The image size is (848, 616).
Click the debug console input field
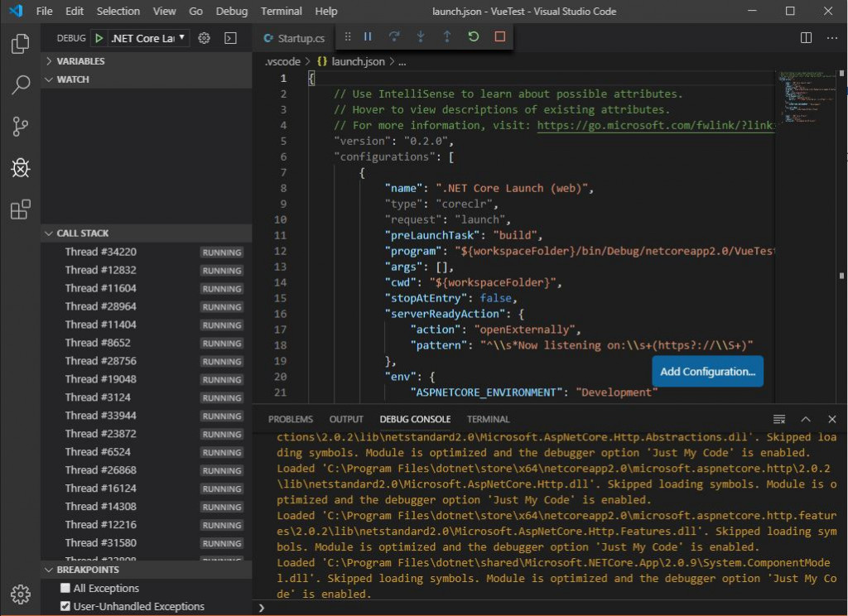547,608
